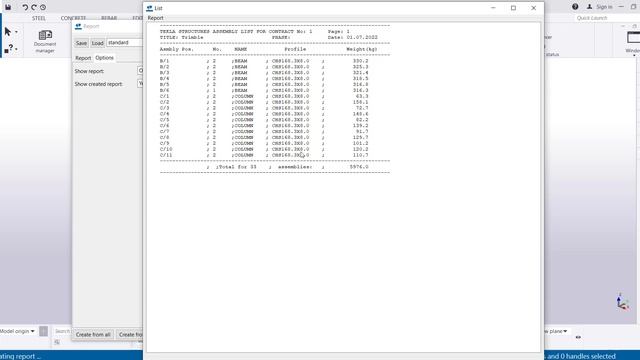Undo the last action
Screen dimensions: 640x360
25,7
